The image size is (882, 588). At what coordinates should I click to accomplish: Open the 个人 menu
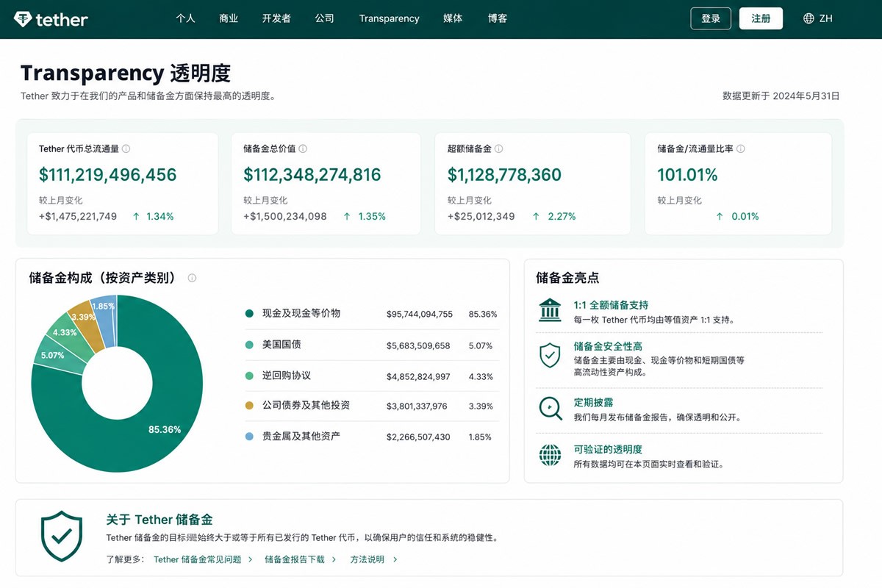pyautogui.click(x=185, y=18)
